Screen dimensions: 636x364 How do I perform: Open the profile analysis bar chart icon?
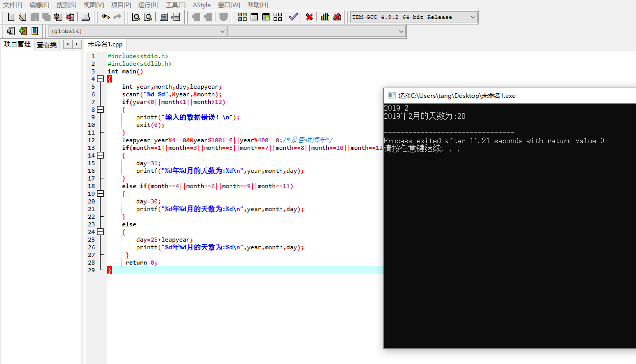coord(325,17)
